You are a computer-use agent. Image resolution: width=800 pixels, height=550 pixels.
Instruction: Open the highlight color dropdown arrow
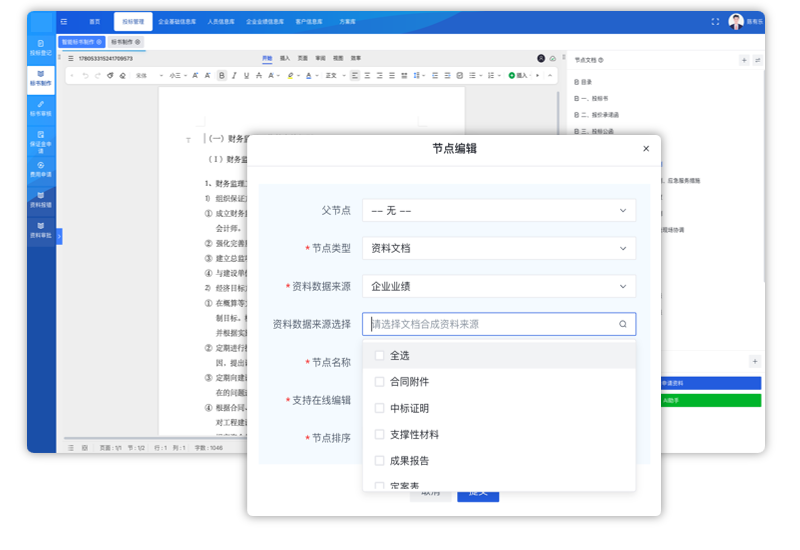pyautogui.click(x=298, y=76)
